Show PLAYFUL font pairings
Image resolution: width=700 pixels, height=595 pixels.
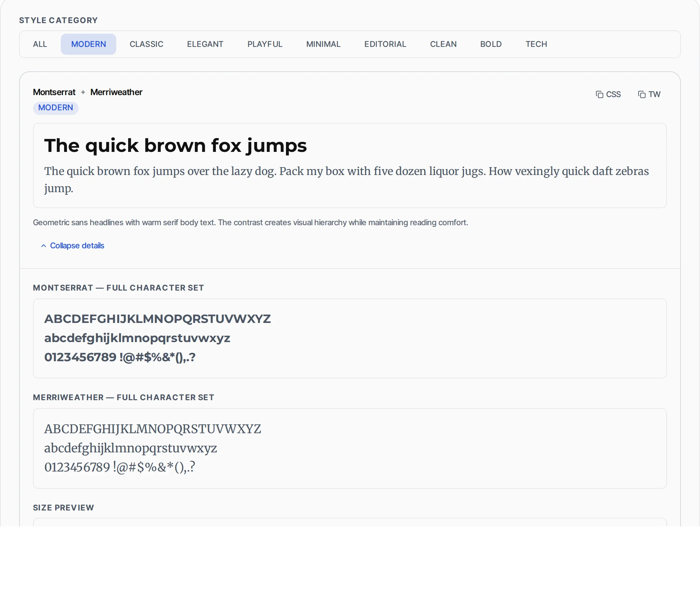point(265,44)
